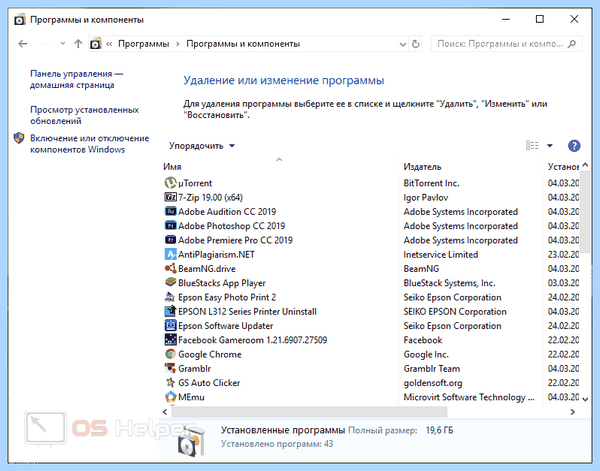Click the BeamNG publisher cell
Screen dimensions: 600x471
point(421,269)
